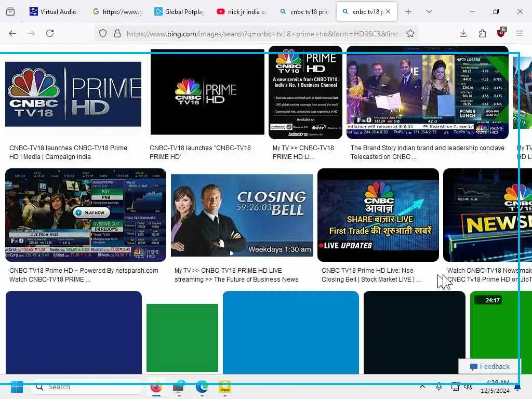Image resolution: width=532 pixels, height=399 pixels.
Task: Open the uBlock Origin extension icon
Action: point(501,33)
